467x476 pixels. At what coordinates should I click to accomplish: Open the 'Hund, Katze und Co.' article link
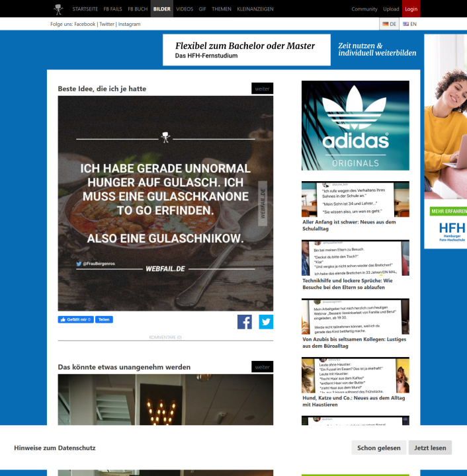(354, 401)
